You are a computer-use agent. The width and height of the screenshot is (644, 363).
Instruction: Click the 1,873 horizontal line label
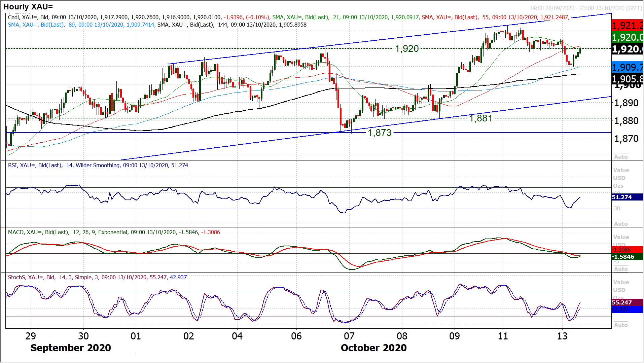(x=380, y=133)
